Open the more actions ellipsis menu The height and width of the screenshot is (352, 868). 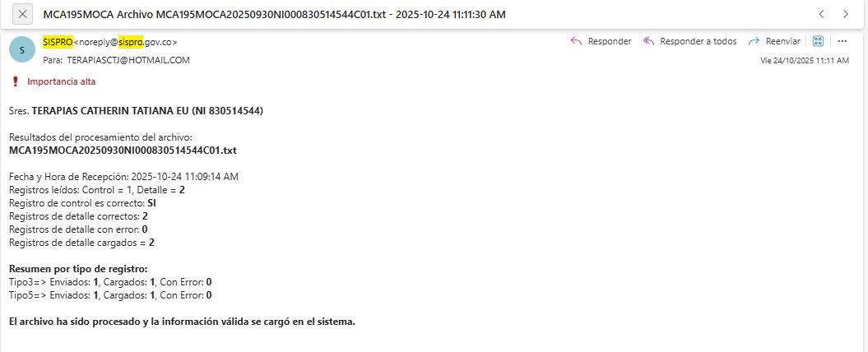point(842,41)
